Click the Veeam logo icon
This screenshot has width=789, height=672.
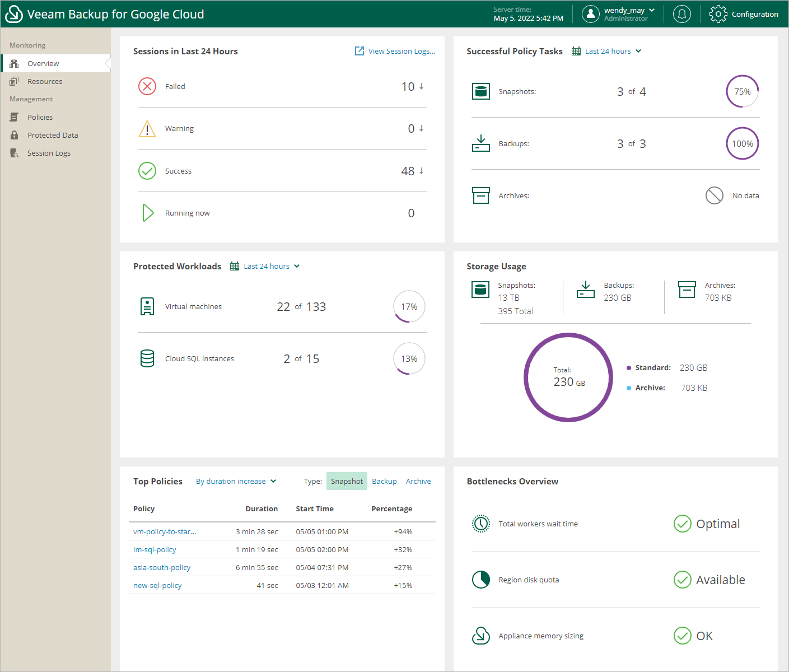tap(13, 14)
